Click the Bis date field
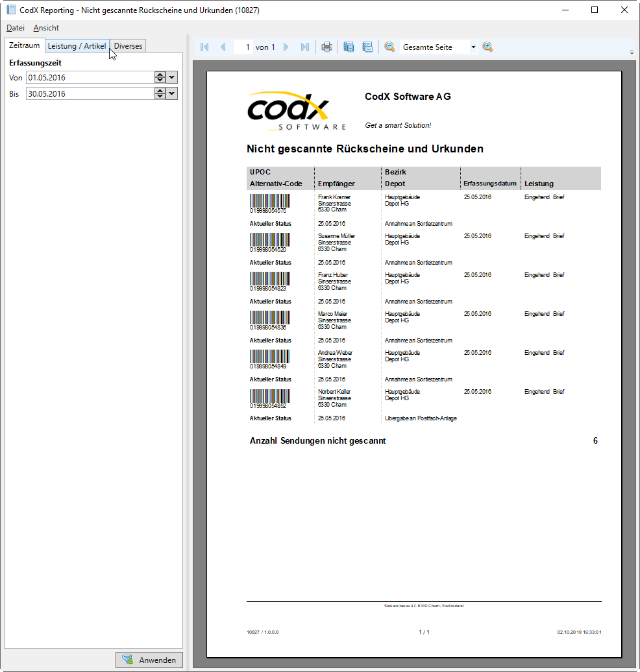The height and width of the screenshot is (672, 640). (90, 94)
